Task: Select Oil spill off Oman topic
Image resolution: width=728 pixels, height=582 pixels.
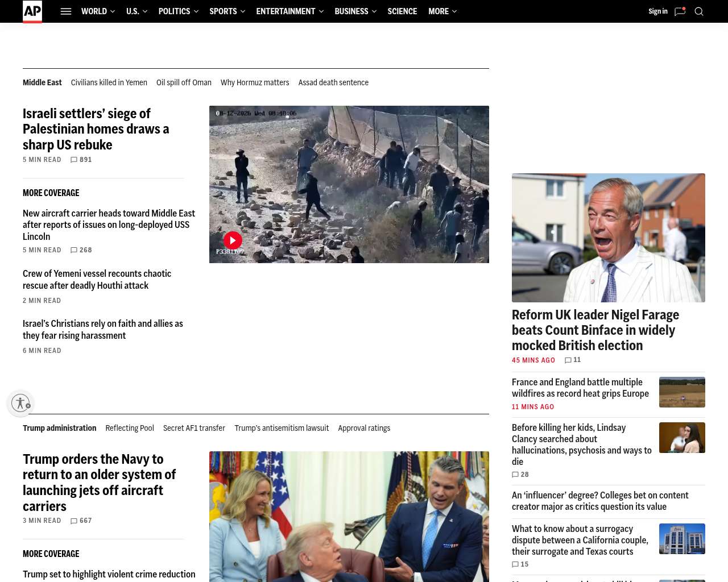Action: point(184,82)
